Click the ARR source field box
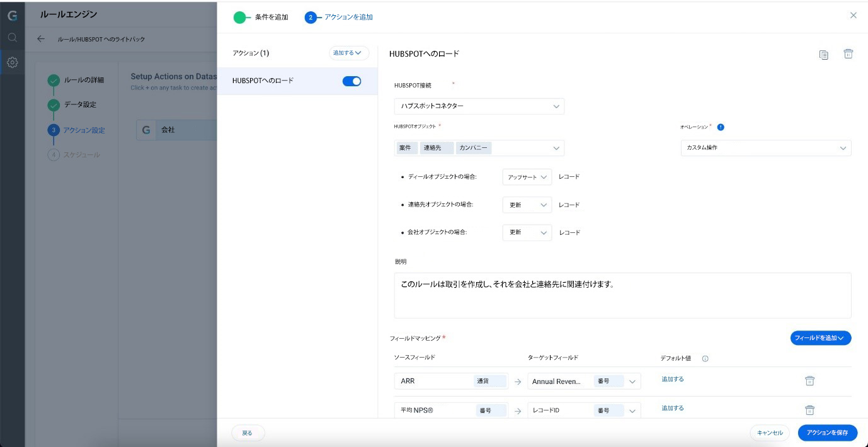This screenshot has height=447, width=868. click(x=451, y=381)
